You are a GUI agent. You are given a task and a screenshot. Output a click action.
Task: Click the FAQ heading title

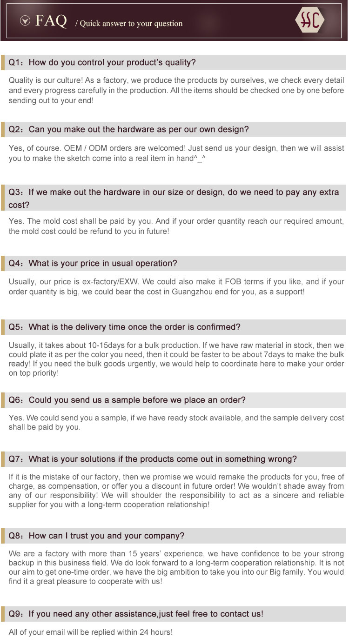tap(51, 21)
